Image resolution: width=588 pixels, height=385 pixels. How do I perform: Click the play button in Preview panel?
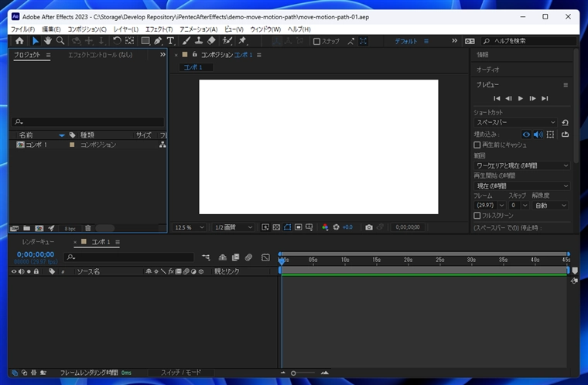pos(521,98)
